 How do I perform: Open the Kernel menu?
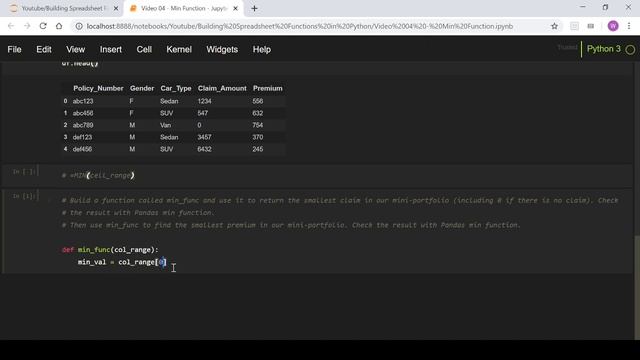[179, 49]
